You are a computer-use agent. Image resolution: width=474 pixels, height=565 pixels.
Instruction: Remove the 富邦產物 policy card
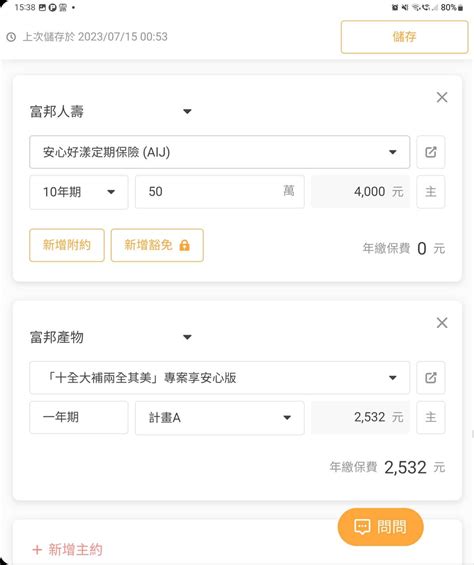coord(442,322)
